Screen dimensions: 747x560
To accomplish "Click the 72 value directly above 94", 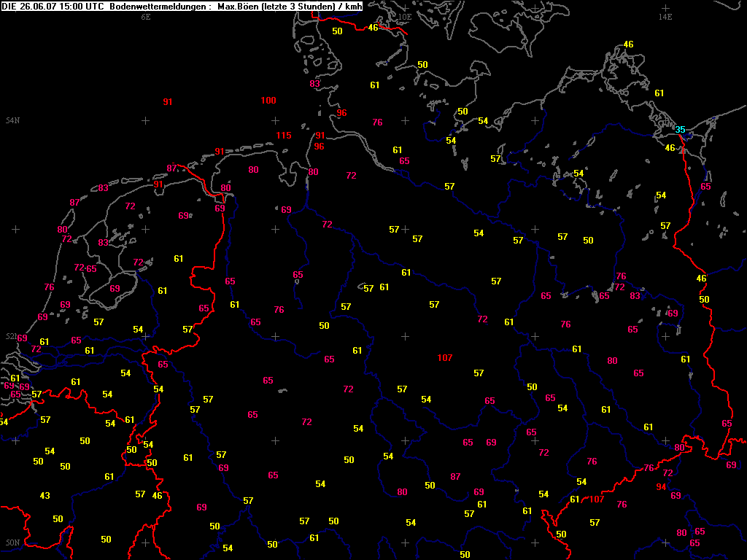I will pos(667,473).
